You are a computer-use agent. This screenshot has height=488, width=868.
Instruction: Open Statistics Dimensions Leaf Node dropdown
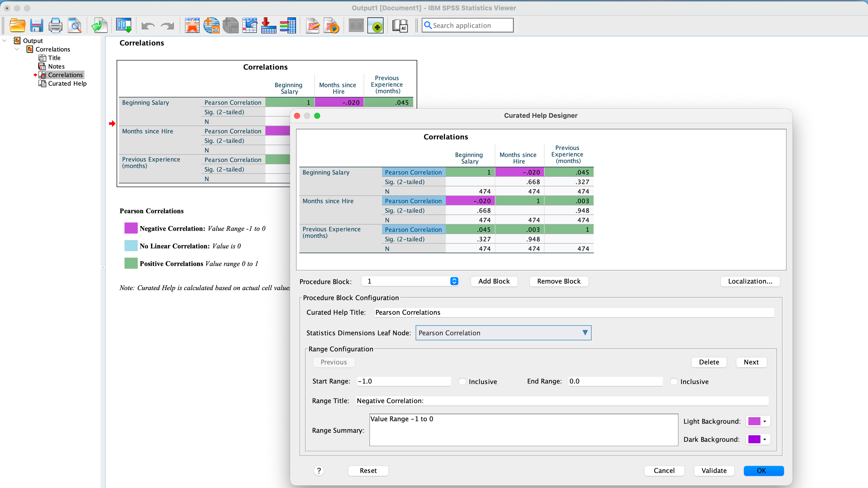coord(503,333)
